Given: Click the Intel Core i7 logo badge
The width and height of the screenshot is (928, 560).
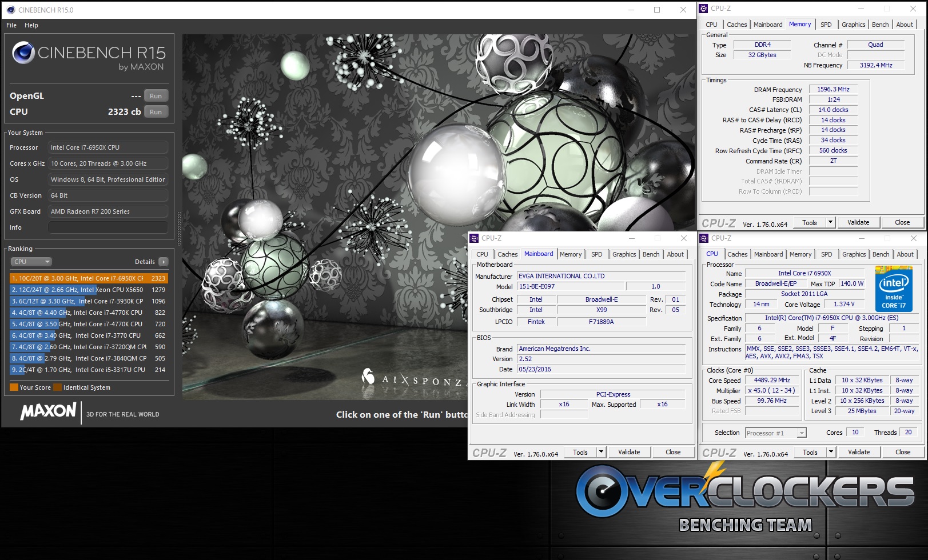Looking at the screenshot, I should (894, 290).
